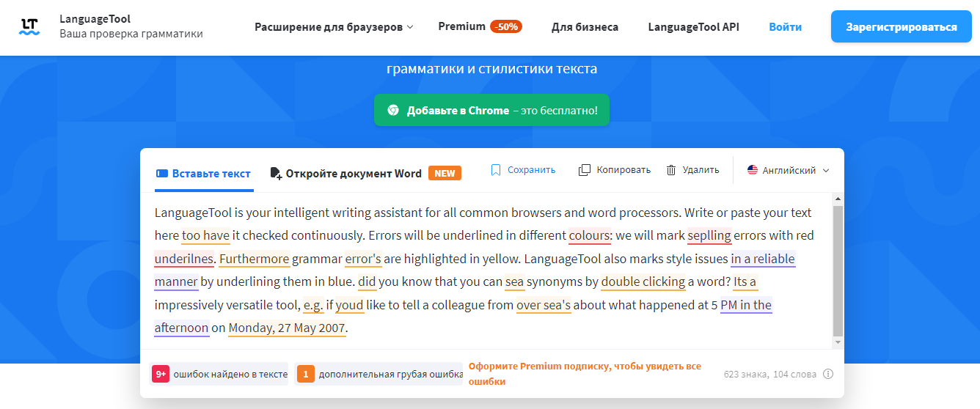Click the misspelled word 'seplling'
This screenshot has height=409, width=980.
[709, 236]
